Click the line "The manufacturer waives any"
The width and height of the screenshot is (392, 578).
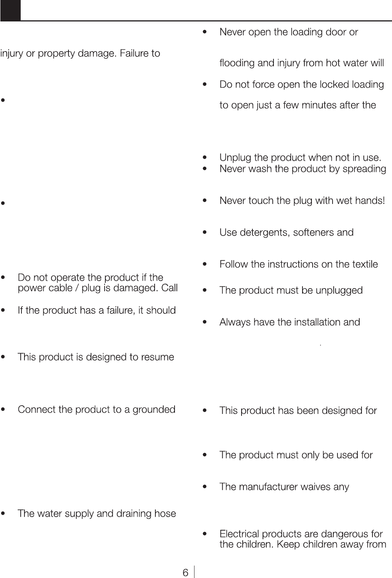pos(284,487)
